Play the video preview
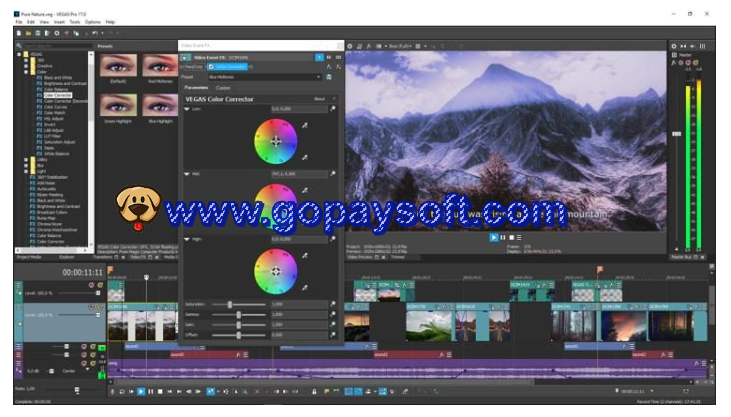The height and width of the screenshot is (417, 731). [x=494, y=237]
